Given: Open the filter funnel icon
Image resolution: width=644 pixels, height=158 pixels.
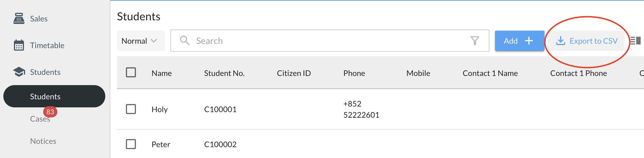Looking at the screenshot, I should (x=475, y=41).
